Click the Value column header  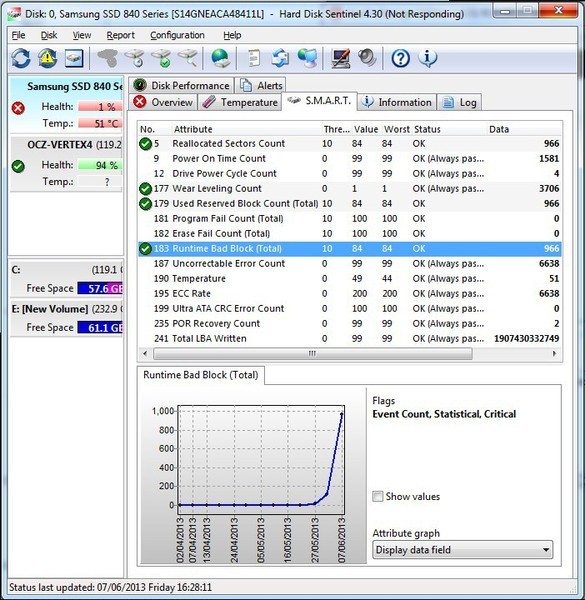pyautogui.click(x=366, y=129)
